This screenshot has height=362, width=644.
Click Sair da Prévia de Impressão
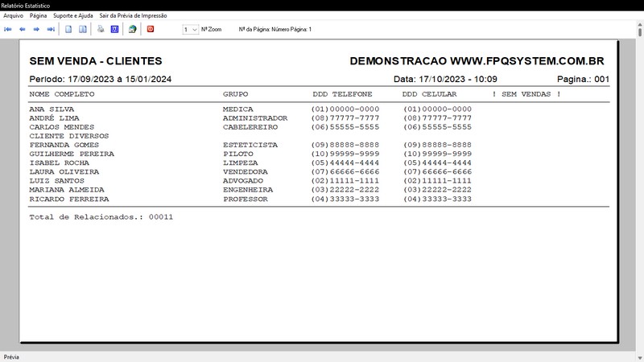133,15
